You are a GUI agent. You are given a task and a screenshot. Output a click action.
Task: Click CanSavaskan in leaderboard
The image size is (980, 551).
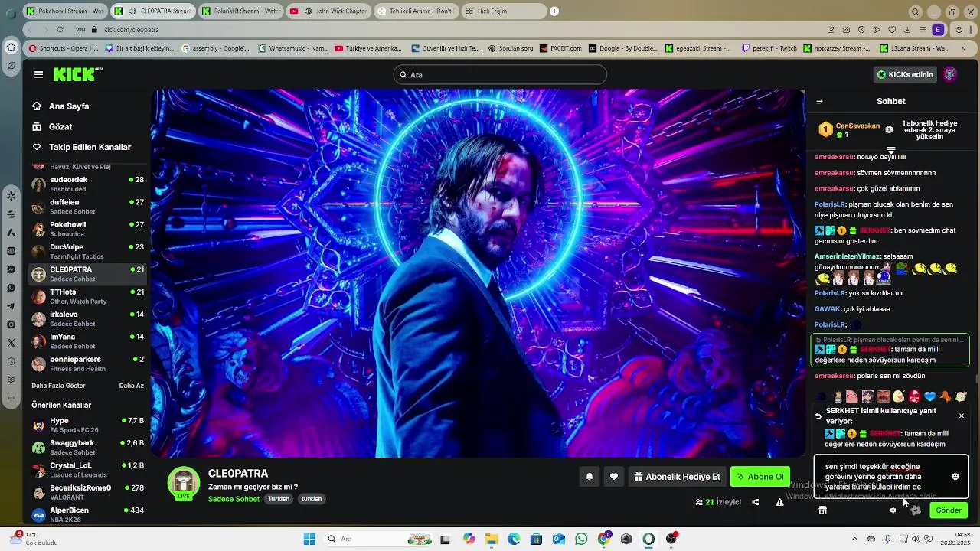click(x=857, y=126)
